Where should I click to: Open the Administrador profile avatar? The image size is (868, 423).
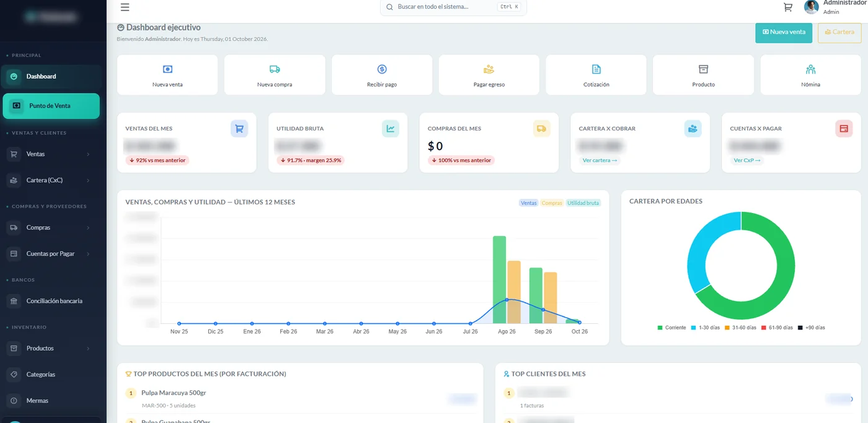coord(811,7)
